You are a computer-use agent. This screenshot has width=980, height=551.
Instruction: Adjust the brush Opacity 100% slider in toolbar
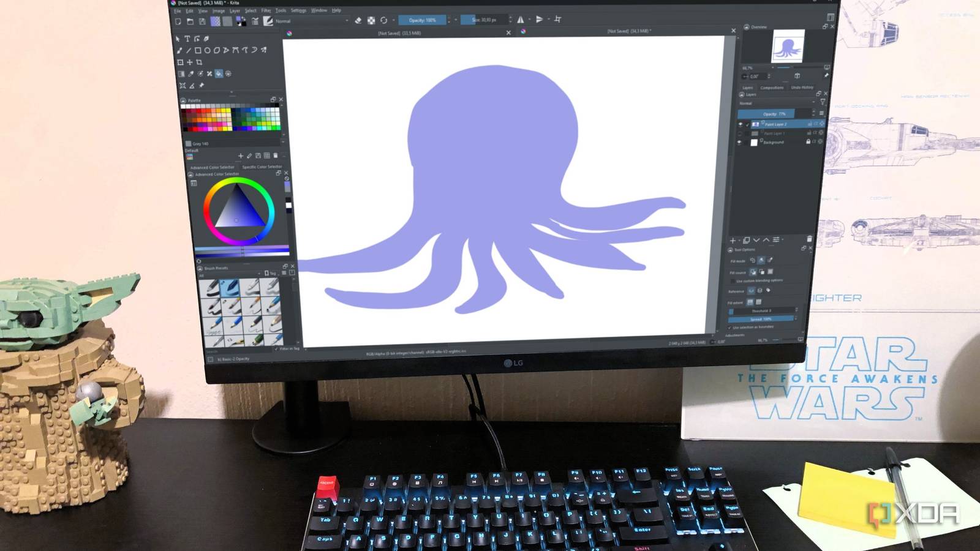point(423,20)
